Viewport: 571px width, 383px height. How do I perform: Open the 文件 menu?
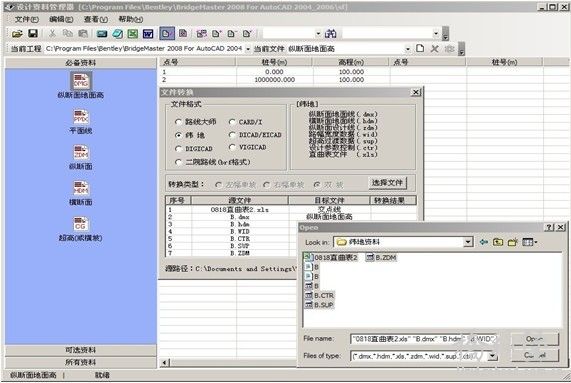(26, 19)
